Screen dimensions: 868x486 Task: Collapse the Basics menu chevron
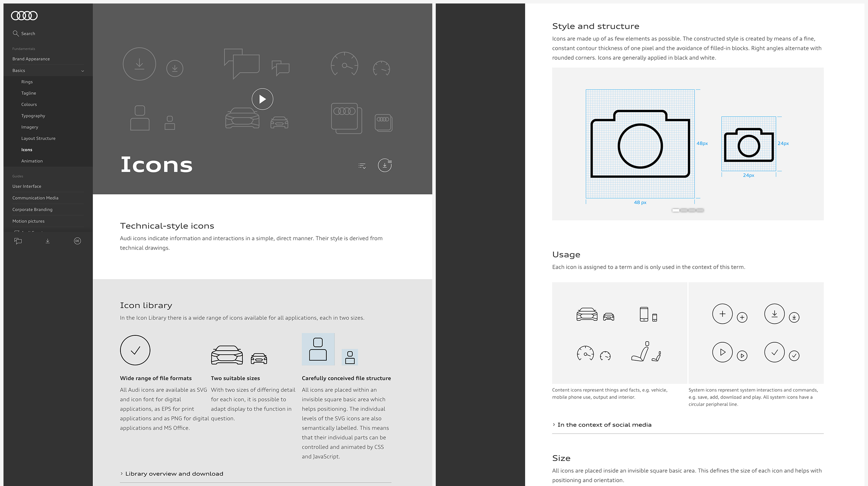coord(83,71)
